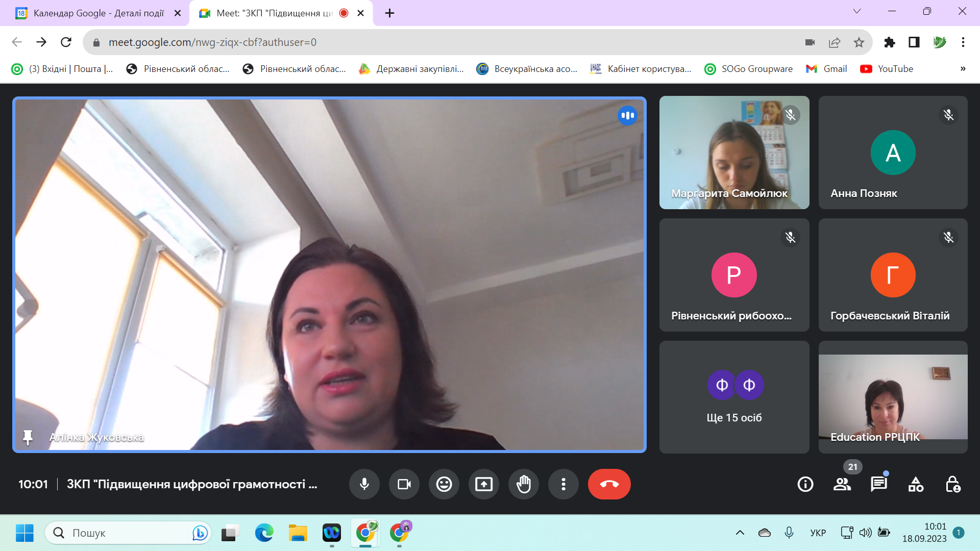Screen dimensions: 980x551
Task: Open the host controls lock icon
Action: (x=952, y=484)
